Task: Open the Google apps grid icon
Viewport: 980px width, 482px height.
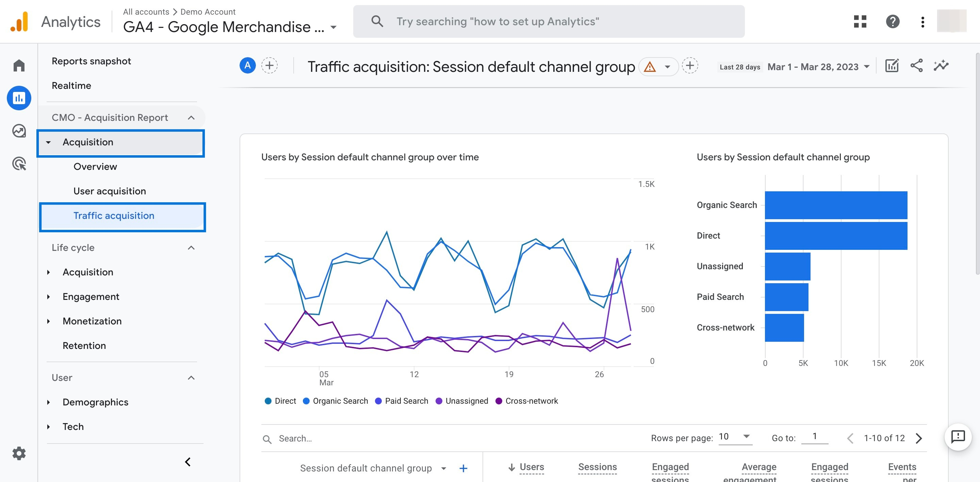Action: pyautogui.click(x=860, y=21)
